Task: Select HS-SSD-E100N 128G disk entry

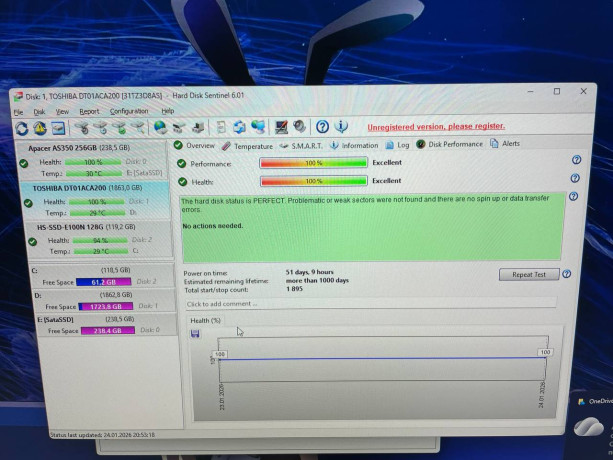Action: (x=98, y=239)
